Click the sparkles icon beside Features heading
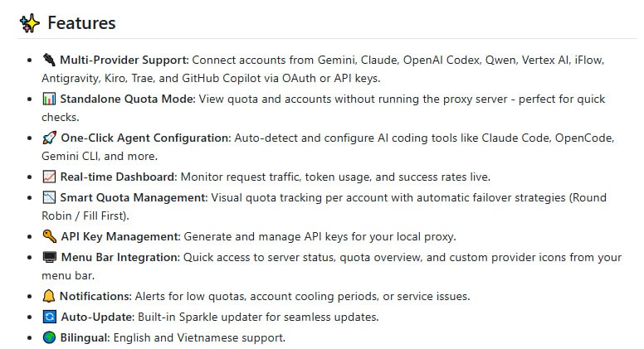 coord(29,23)
